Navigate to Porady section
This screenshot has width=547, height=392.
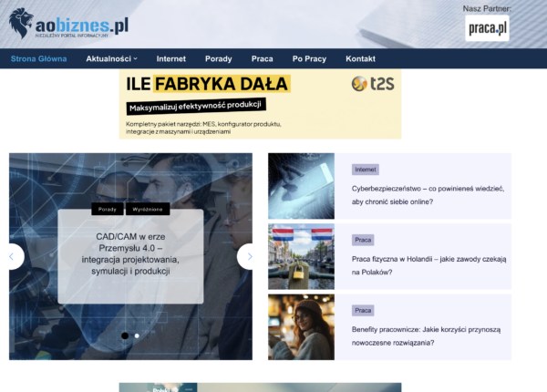pyautogui.click(x=218, y=58)
